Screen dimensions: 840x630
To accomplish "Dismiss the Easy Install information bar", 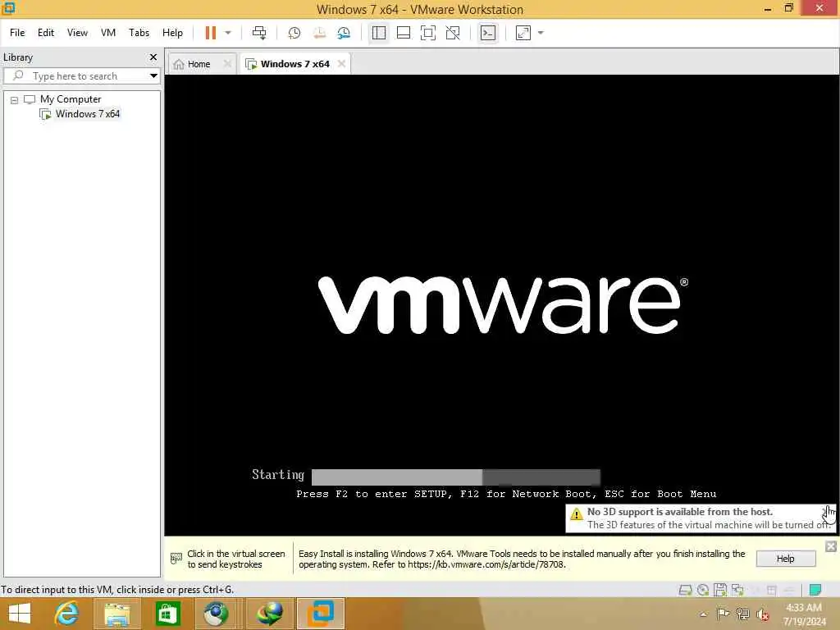I will pyautogui.click(x=831, y=546).
